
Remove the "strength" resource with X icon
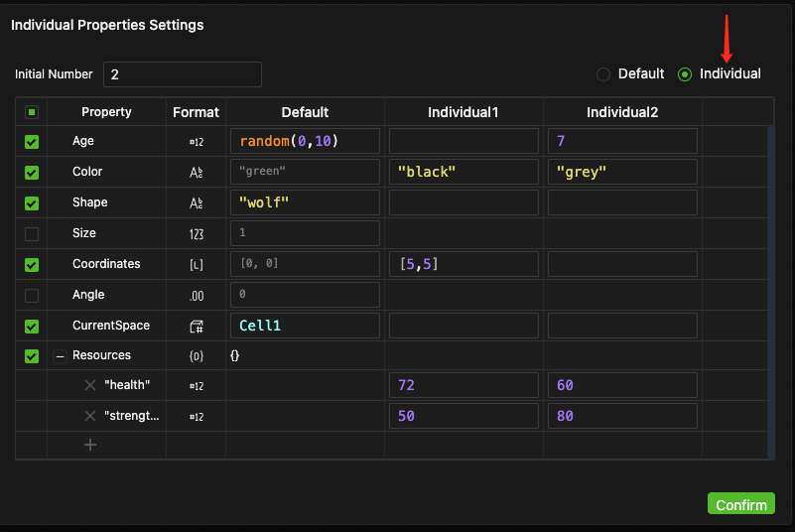point(90,417)
